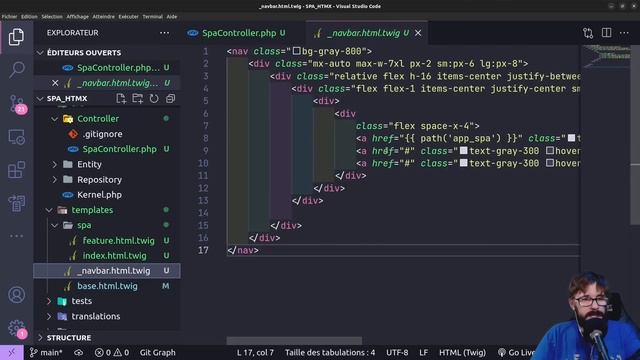The width and height of the screenshot is (640, 360).
Task: Open the Edition menu
Action: pos(29,17)
